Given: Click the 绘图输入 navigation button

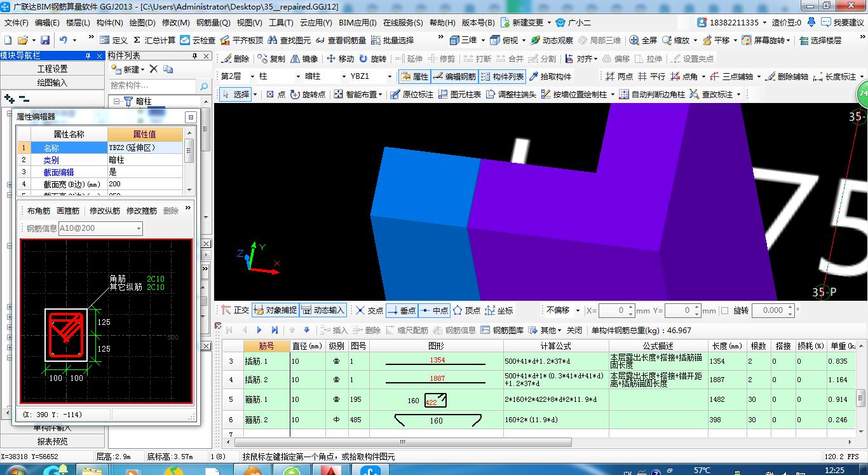Looking at the screenshot, I should click(52, 83).
